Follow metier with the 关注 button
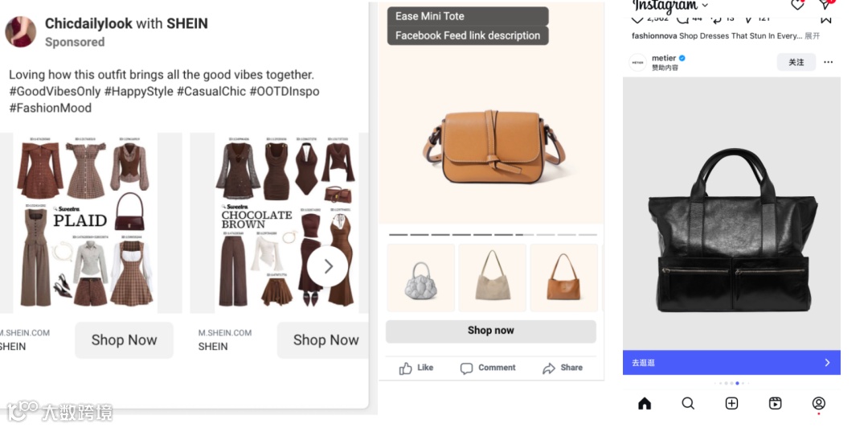 (x=796, y=62)
